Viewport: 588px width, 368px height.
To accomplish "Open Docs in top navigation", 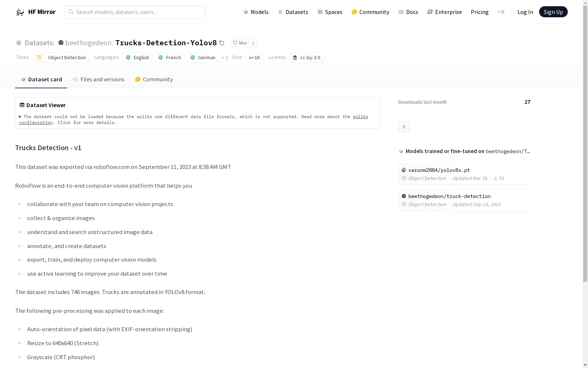I will click(408, 12).
